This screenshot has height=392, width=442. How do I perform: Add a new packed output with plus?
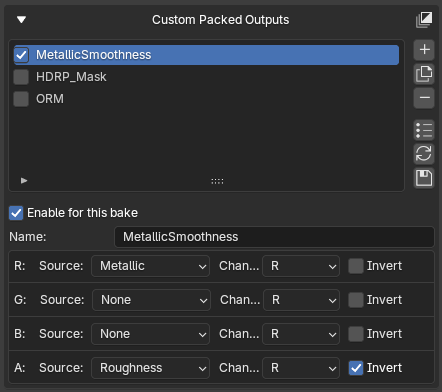[424, 50]
